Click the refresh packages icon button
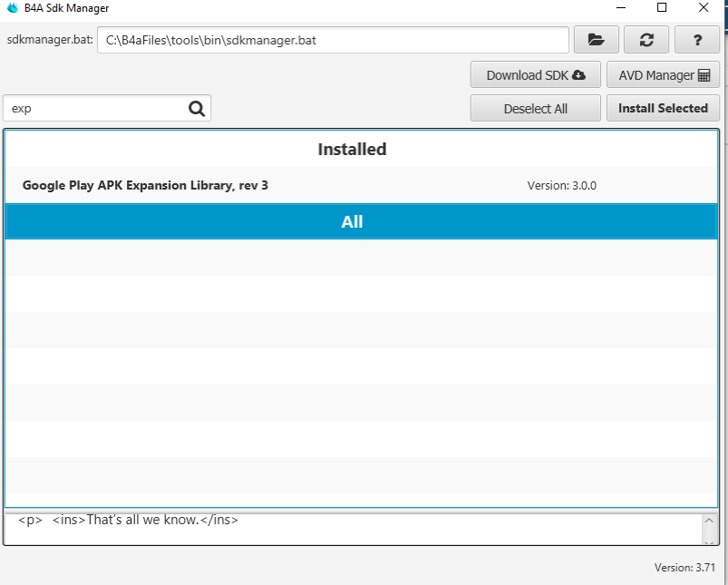Screen dimensions: 728x585 point(646,40)
